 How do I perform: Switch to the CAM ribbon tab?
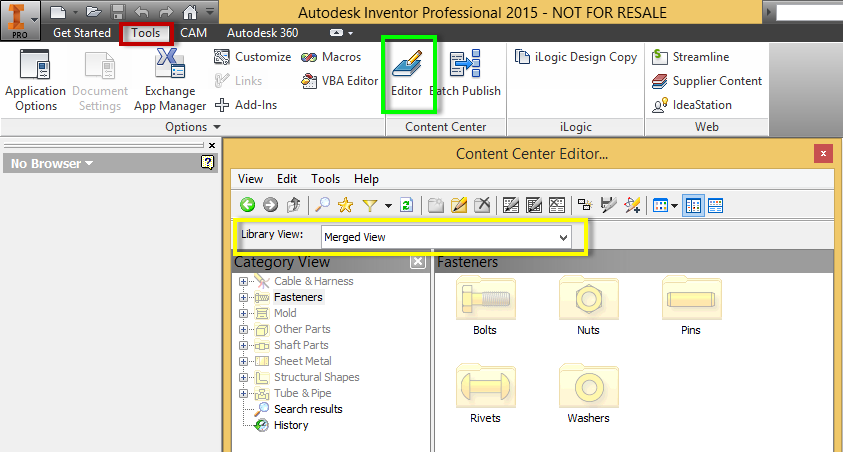193,32
